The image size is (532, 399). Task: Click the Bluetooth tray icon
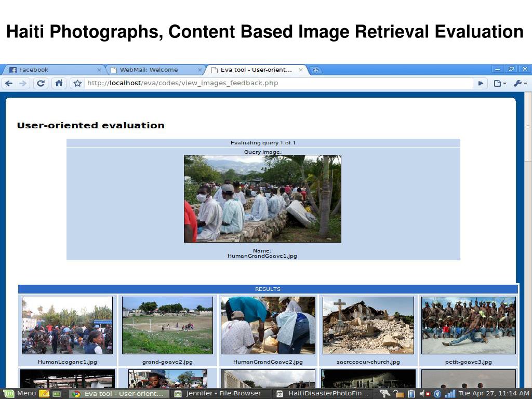(x=437, y=394)
